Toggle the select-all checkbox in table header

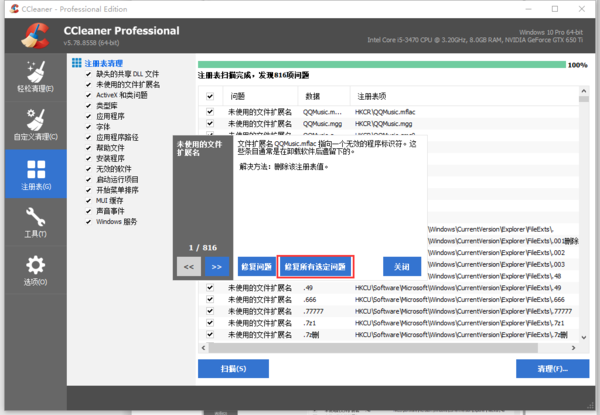pyautogui.click(x=210, y=96)
